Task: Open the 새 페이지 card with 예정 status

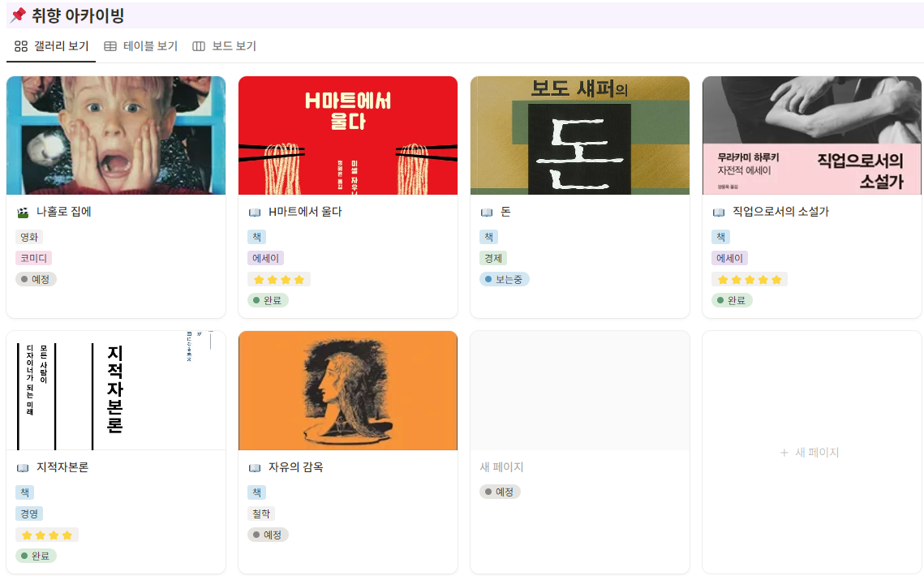Action: pyautogui.click(x=501, y=466)
